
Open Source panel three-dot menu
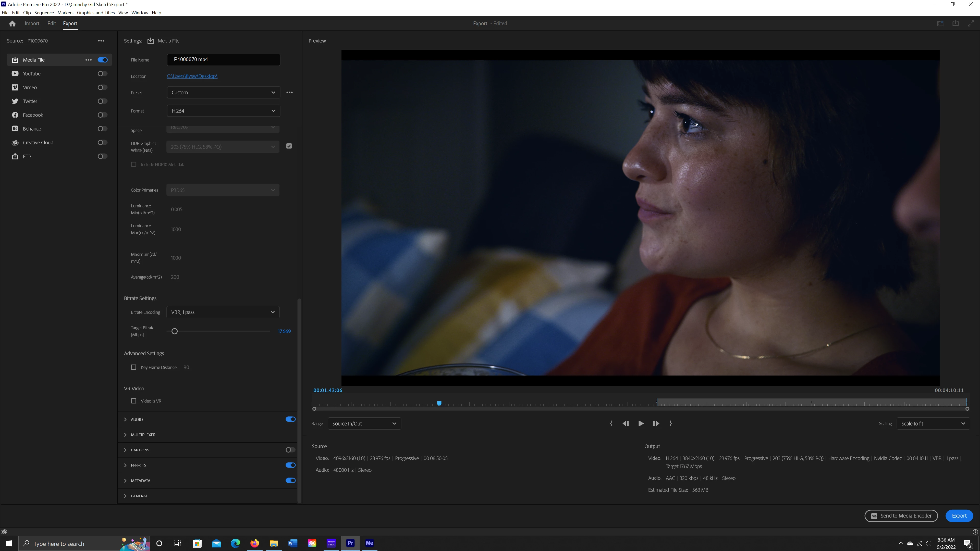(x=101, y=41)
